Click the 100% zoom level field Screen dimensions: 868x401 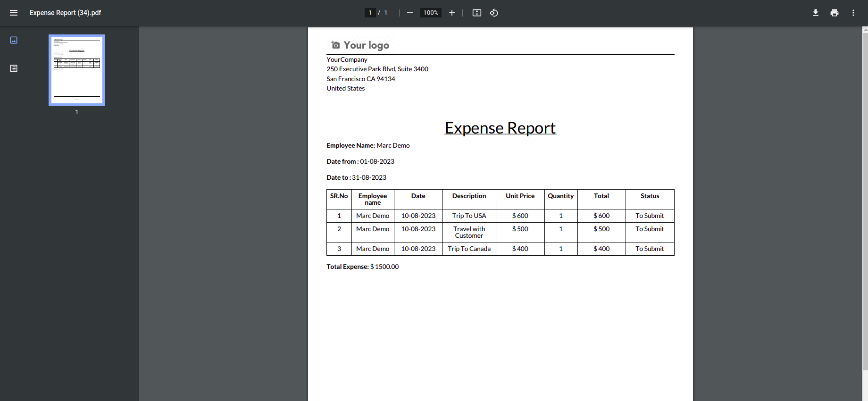tap(431, 13)
